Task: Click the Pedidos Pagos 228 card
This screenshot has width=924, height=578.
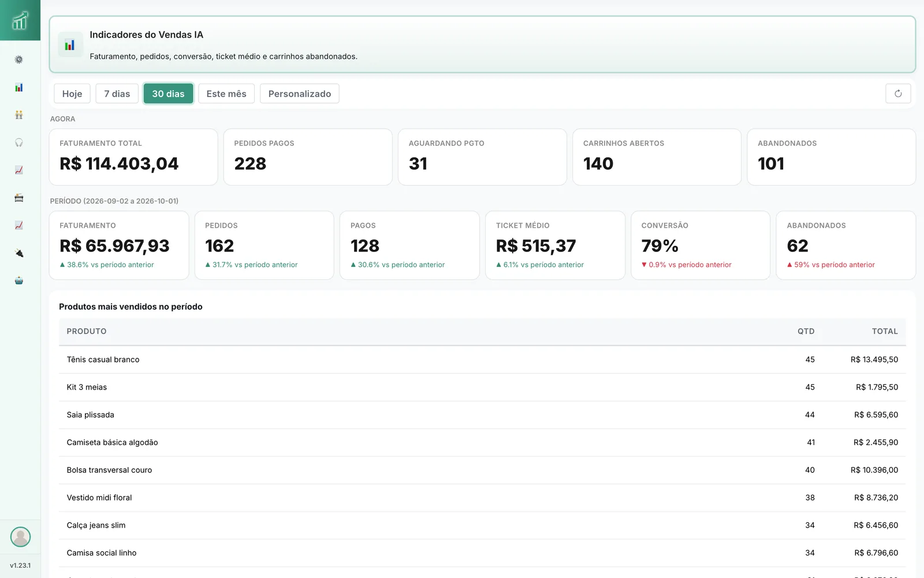Action: click(x=308, y=157)
